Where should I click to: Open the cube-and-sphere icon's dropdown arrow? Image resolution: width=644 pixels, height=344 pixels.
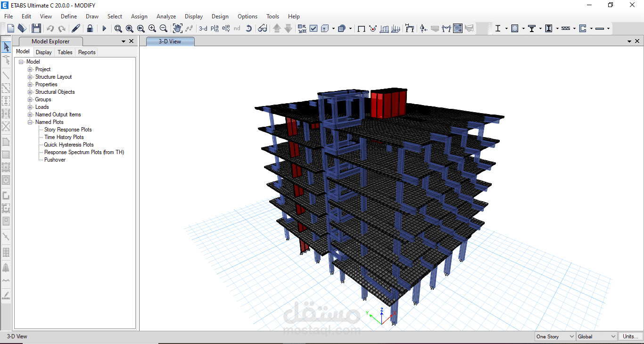click(x=350, y=29)
